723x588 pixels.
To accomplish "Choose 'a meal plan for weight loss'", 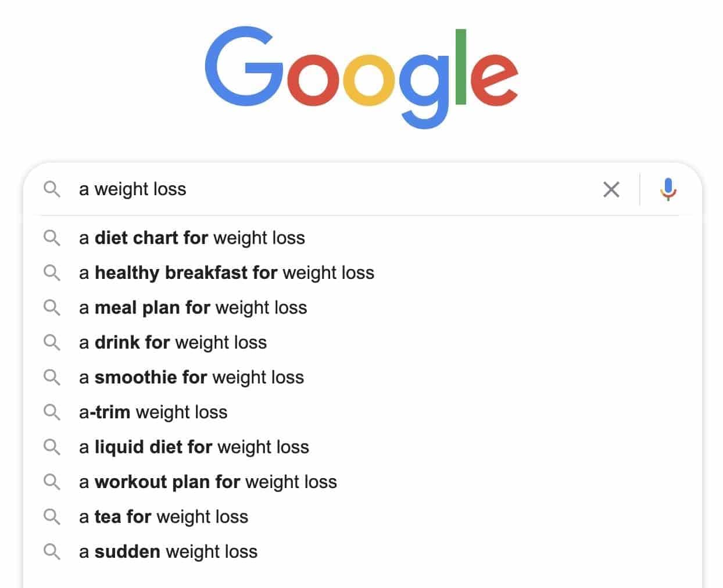I will point(362,307).
